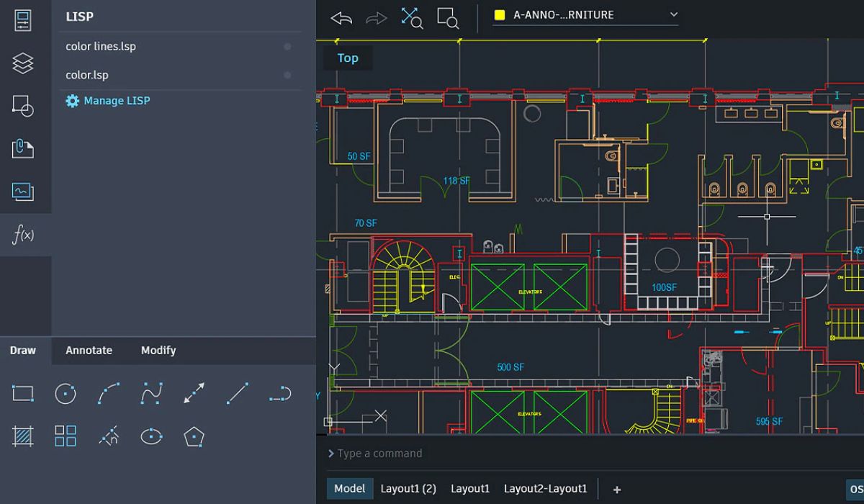Toggle the OSNAP status bar button
864x504 pixels.
click(x=854, y=488)
